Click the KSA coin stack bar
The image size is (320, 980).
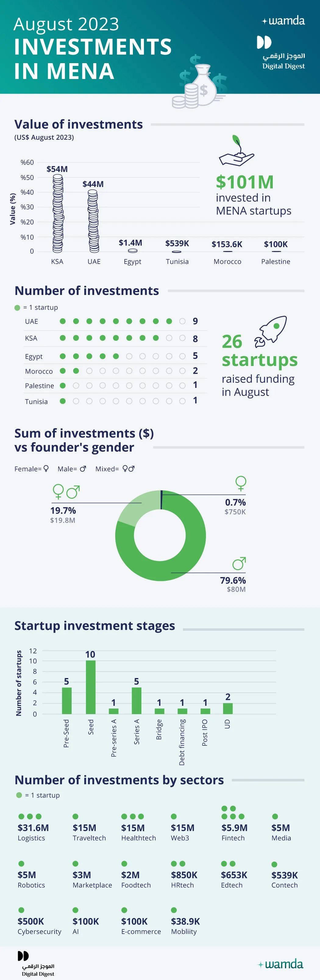point(58,214)
